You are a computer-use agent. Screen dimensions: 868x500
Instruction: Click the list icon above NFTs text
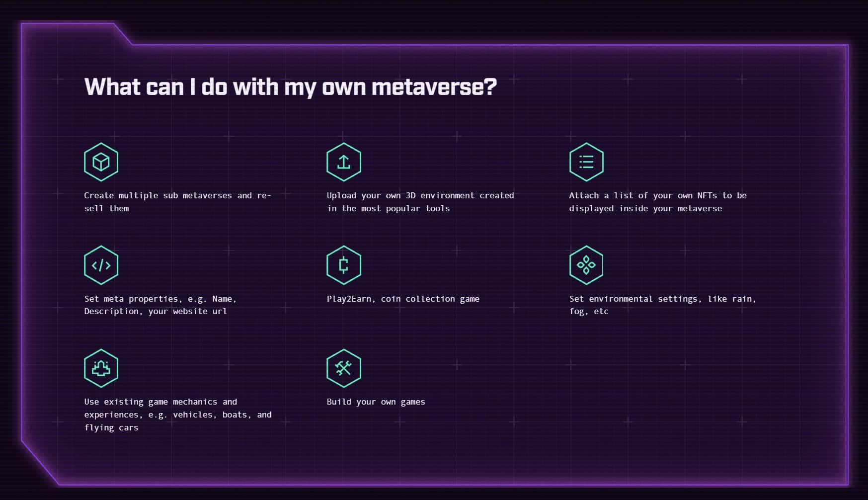click(x=586, y=162)
